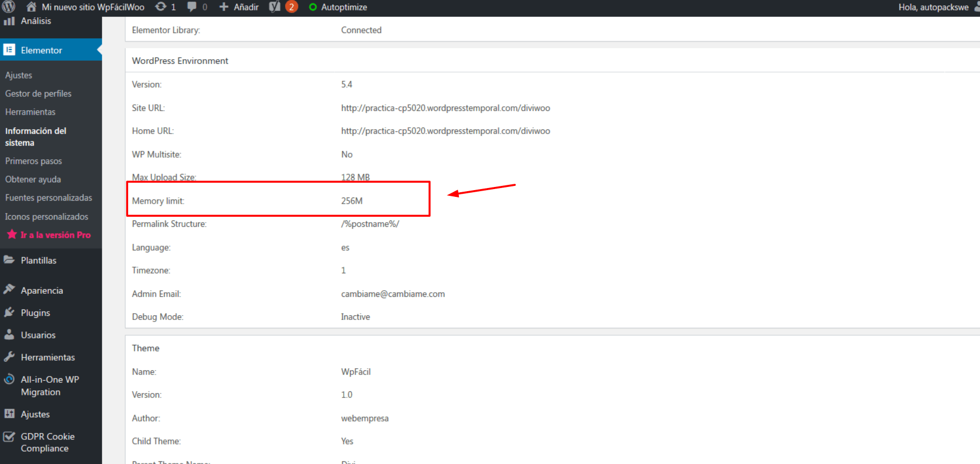The height and width of the screenshot is (464, 980).
Task: Click the Max Upload Size value 128 MB
Action: pos(355,177)
